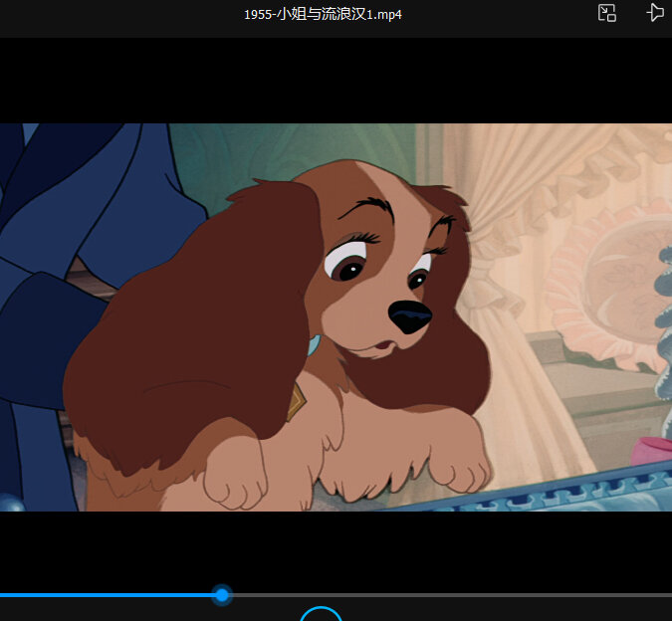Click the played blue portion of progress bar
This screenshot has width=672, height=621.
(x=108, y=595)
